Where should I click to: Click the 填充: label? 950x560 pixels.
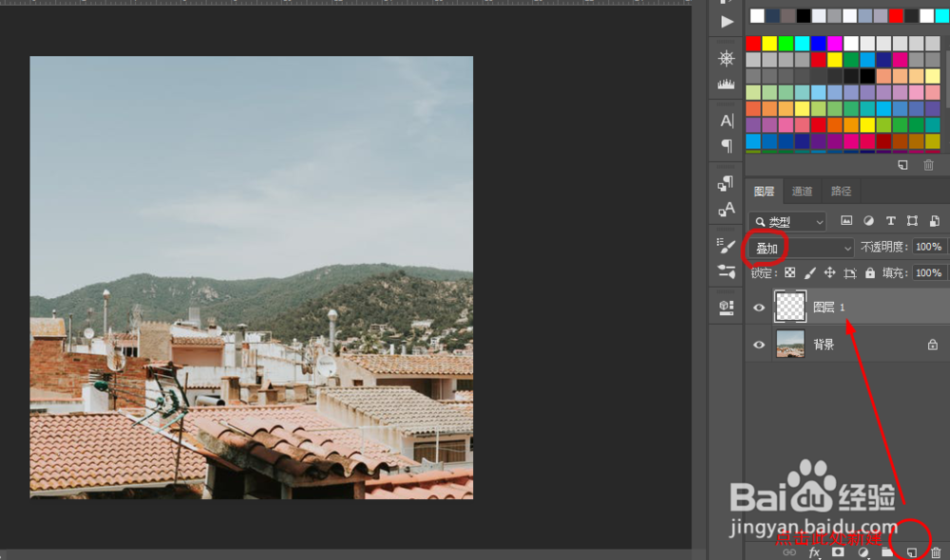[896, 273]
